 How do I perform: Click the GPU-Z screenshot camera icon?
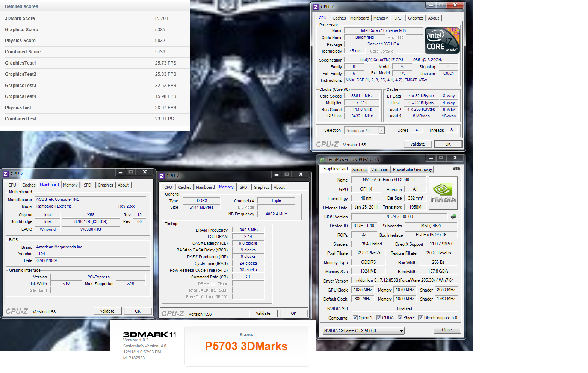coord(456,169)
